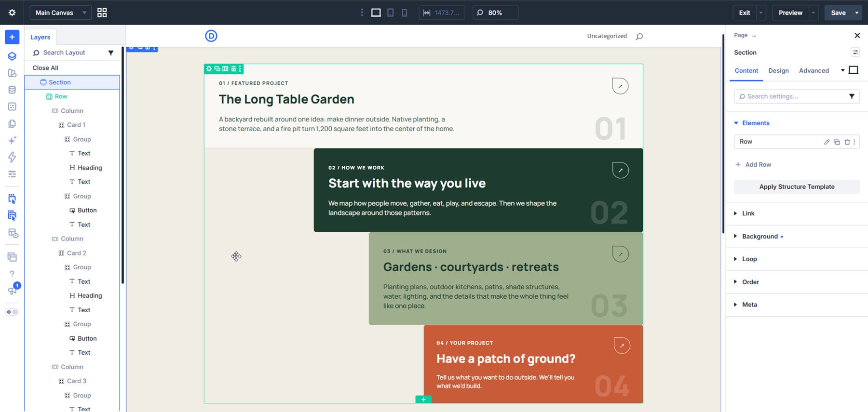This screenshot has height=412, width=868.
Task: Toggle the light/dark mode switch
Action: pos(12,312)
